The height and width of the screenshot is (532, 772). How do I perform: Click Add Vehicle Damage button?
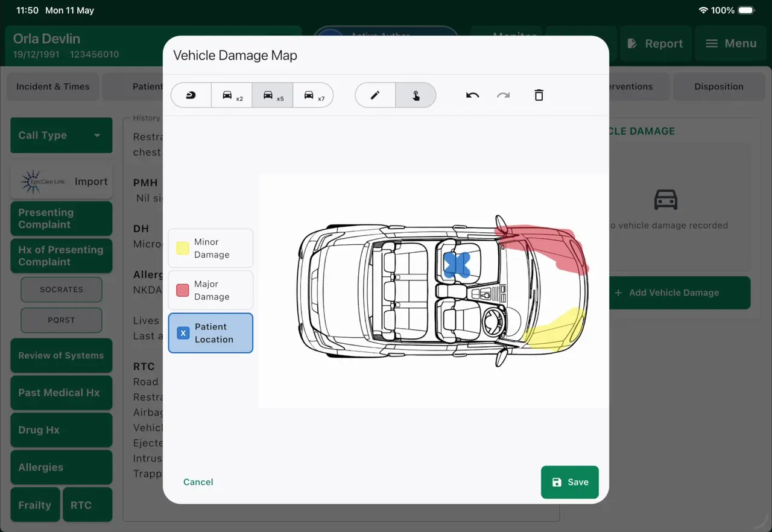click(x=679, y=293)
